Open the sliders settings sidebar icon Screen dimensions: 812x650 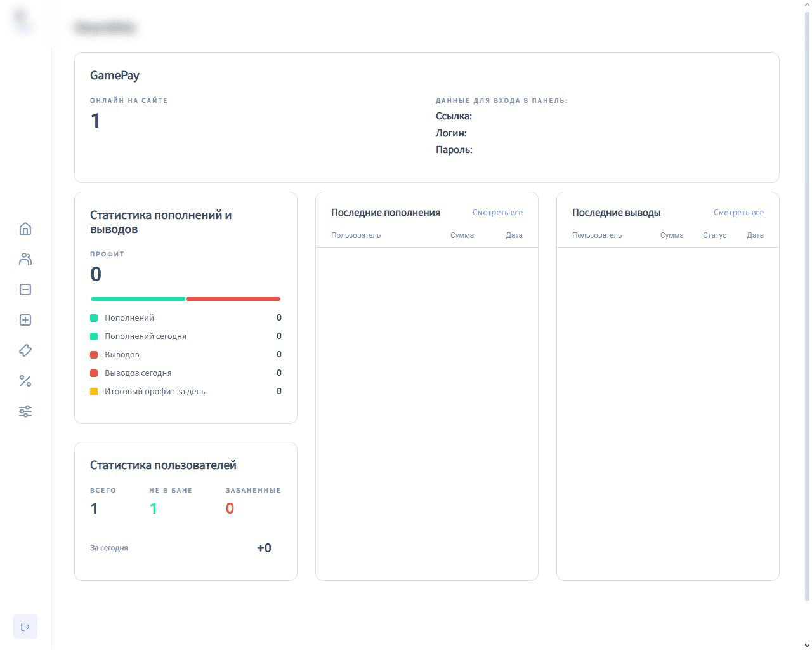25,411
